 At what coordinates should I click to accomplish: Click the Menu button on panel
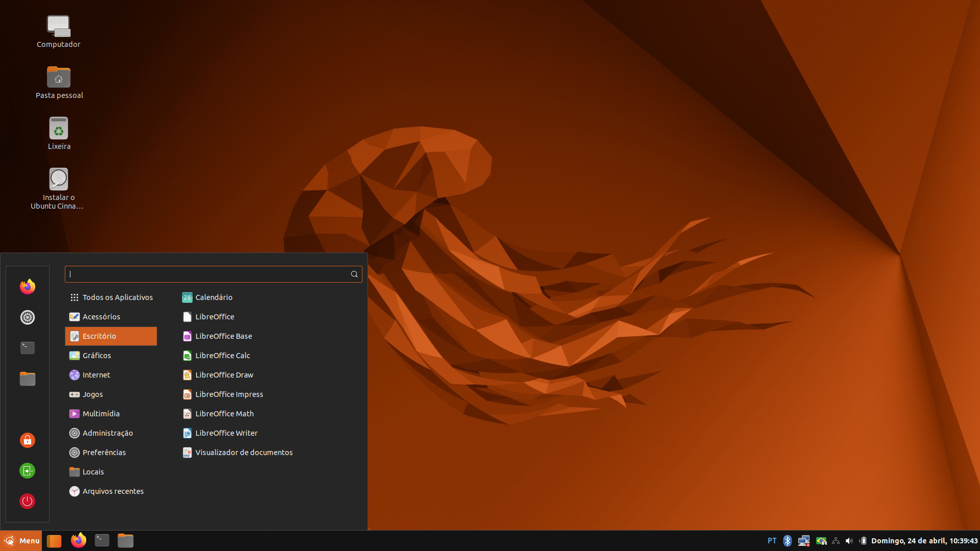(x=21, y=541)
